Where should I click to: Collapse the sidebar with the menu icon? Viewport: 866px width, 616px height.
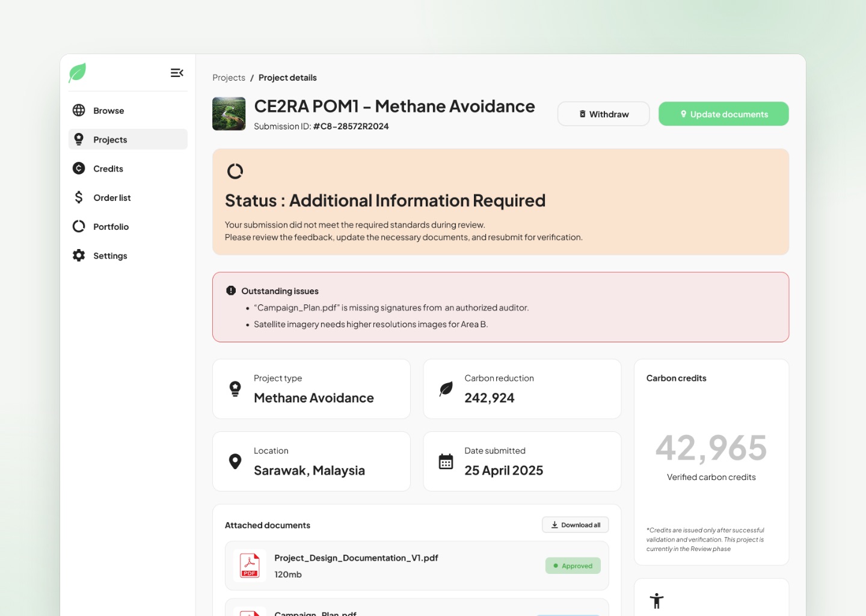(177, 73)
